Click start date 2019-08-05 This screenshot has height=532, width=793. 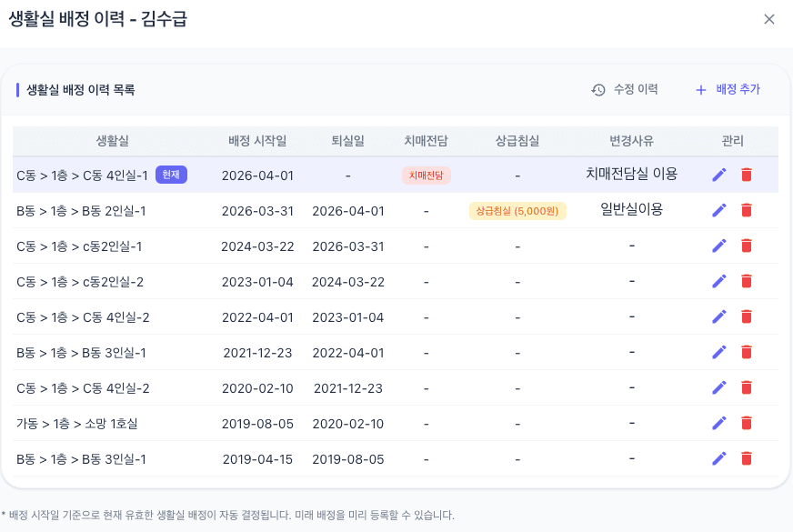click(257, 423)
